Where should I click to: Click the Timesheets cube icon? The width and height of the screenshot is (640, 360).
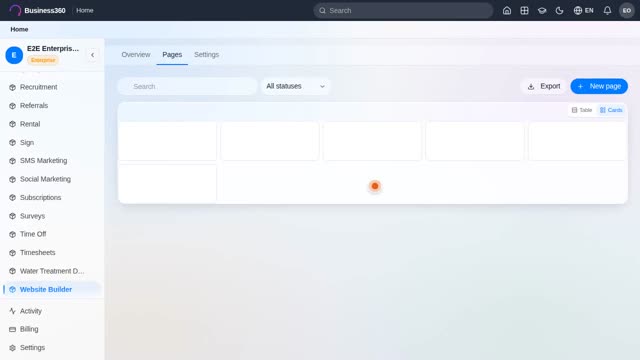click(x=12, y=253)
